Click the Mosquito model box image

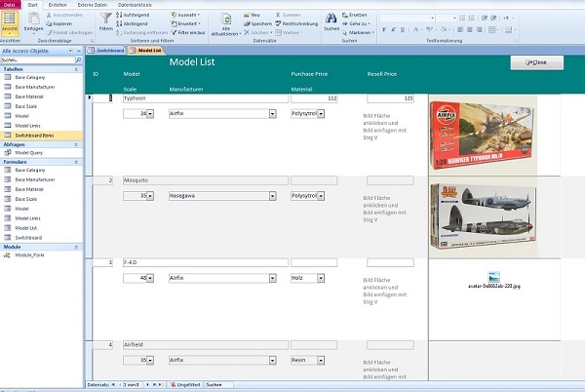coord(483,217)
